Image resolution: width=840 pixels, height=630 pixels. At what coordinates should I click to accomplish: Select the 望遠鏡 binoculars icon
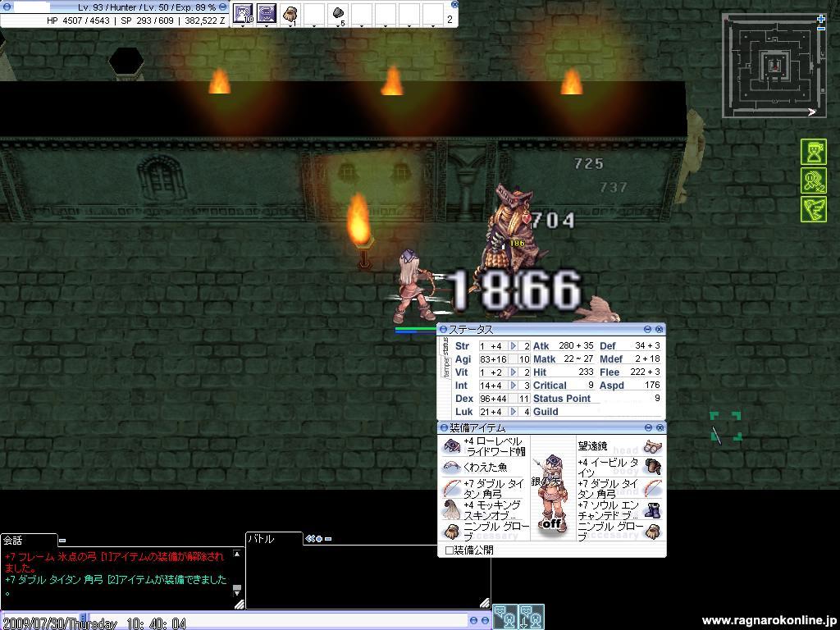(652, 446)
